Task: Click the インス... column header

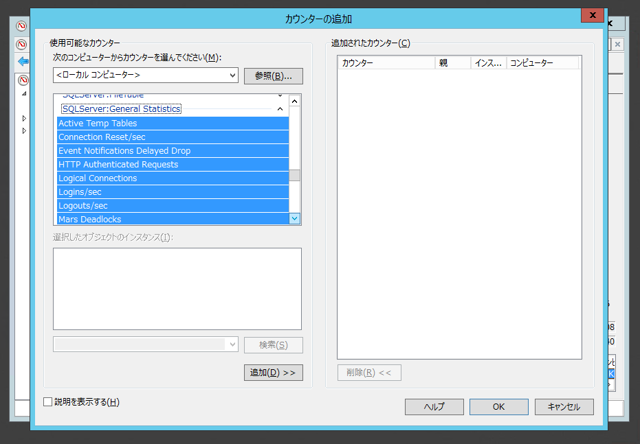Action: (x=489, y=63)
